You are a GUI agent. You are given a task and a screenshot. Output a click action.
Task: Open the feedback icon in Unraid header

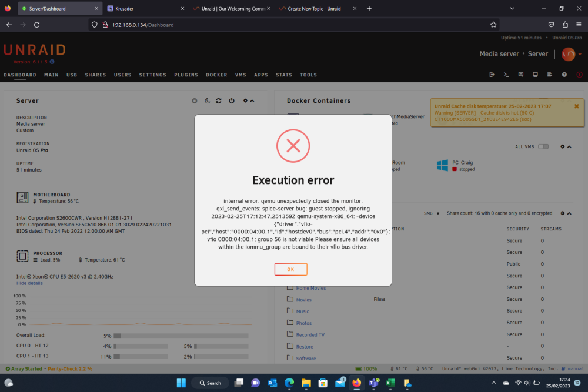521,75
